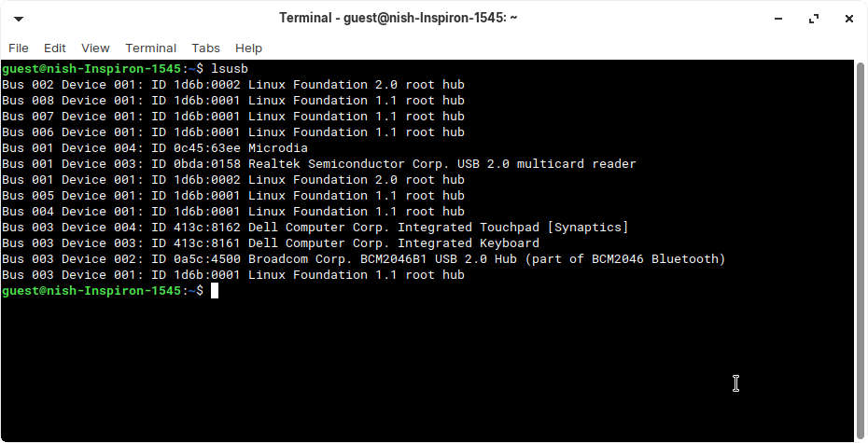
Task: Click the device ID 0a5c:4500
Action: coord(207,259)
